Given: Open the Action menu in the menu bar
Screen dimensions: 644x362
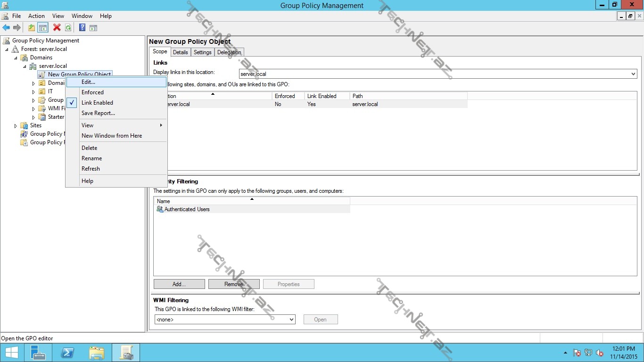Looking at the screenshot, I should pyautogui.click(x=36, y=16).
